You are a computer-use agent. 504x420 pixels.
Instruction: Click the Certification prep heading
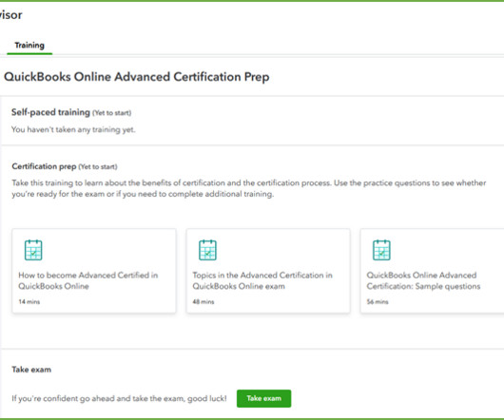(x=44, y=166)
